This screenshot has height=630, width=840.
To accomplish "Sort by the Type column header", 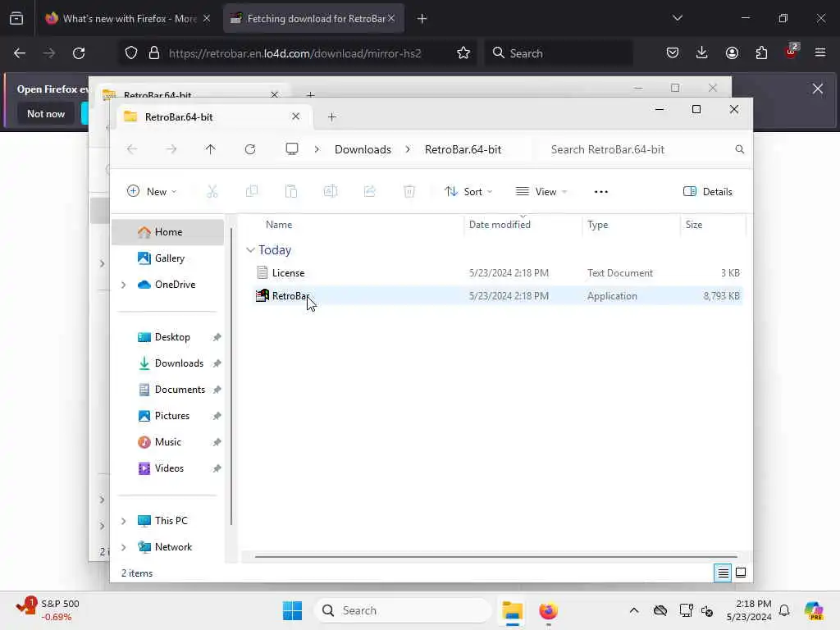I will tap(597, 225).
